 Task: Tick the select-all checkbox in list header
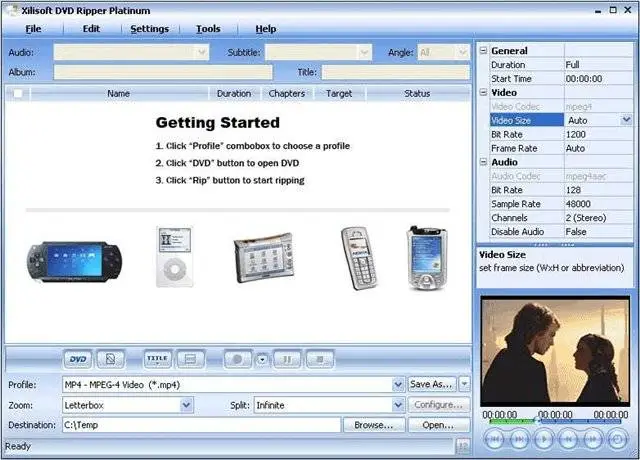18,93
